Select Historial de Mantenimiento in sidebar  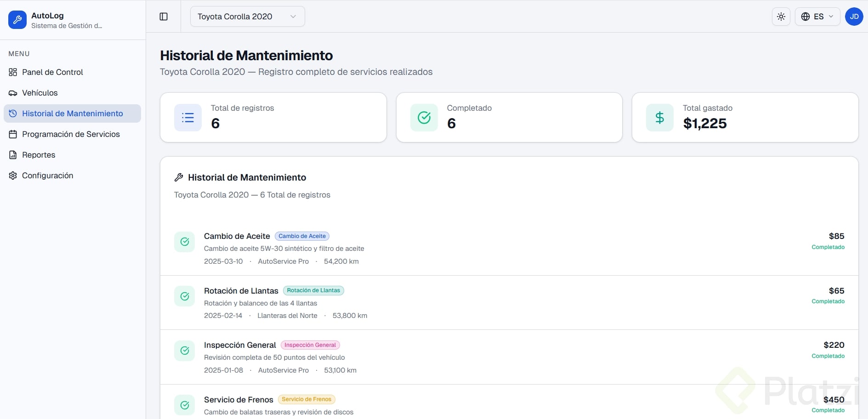[x=72, y=113]
